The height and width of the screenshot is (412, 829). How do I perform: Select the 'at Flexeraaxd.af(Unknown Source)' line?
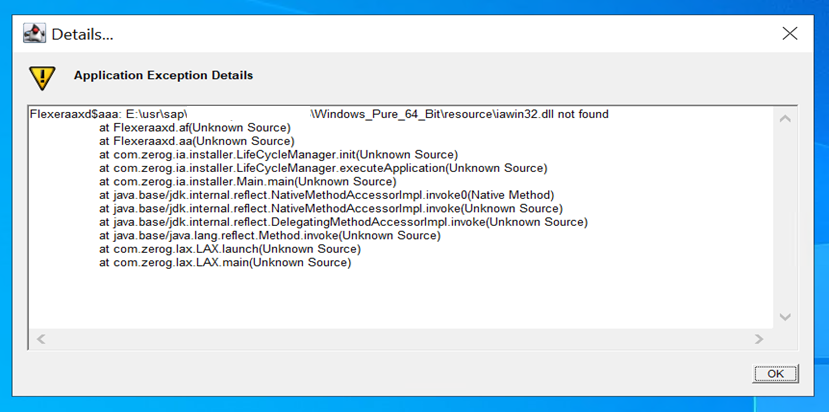click(x=195, y=127)
